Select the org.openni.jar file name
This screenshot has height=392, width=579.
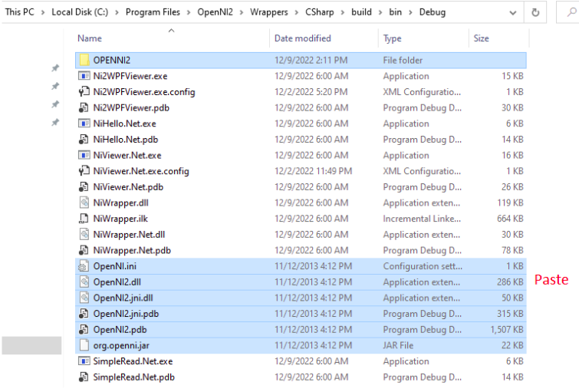121,345
